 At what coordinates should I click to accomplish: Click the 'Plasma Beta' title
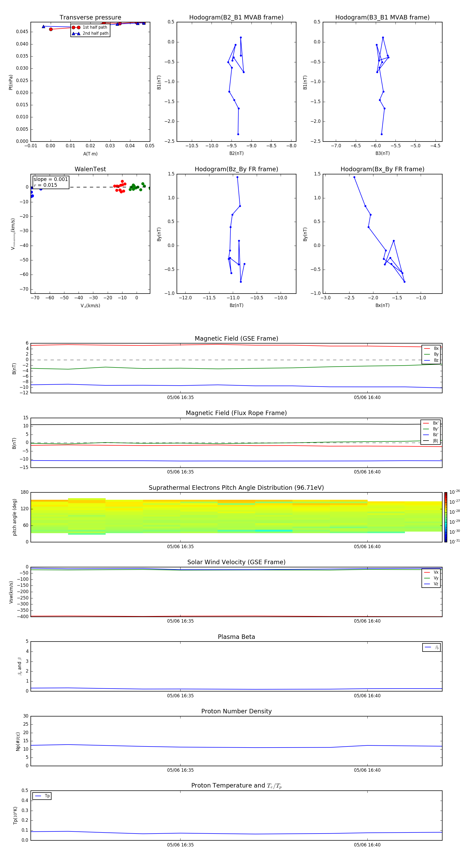pyautogui.click(x=236, y=637)
